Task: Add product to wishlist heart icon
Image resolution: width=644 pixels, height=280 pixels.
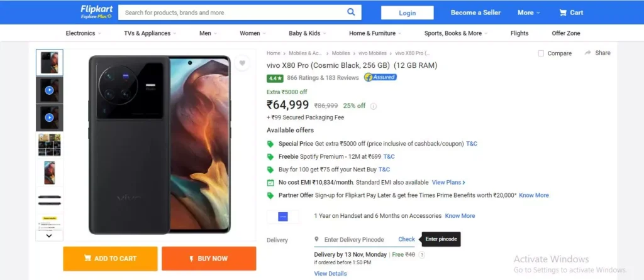Action: tap(242, 63)
